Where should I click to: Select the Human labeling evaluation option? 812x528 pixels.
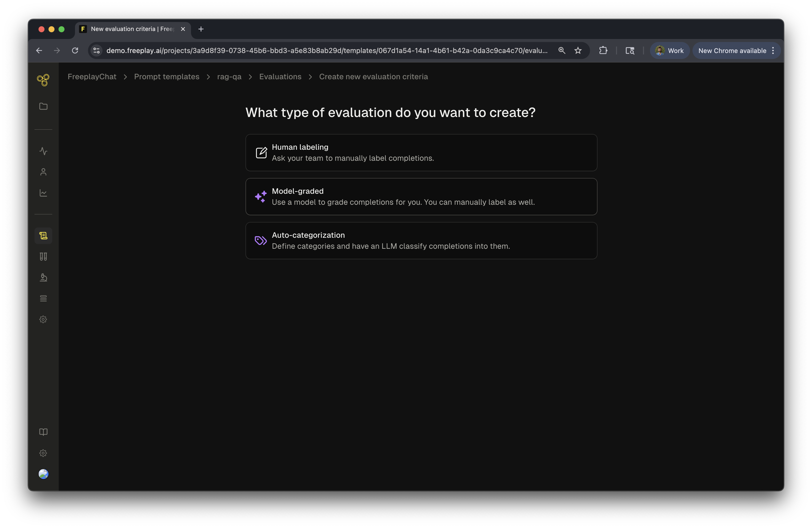(421, 152)
